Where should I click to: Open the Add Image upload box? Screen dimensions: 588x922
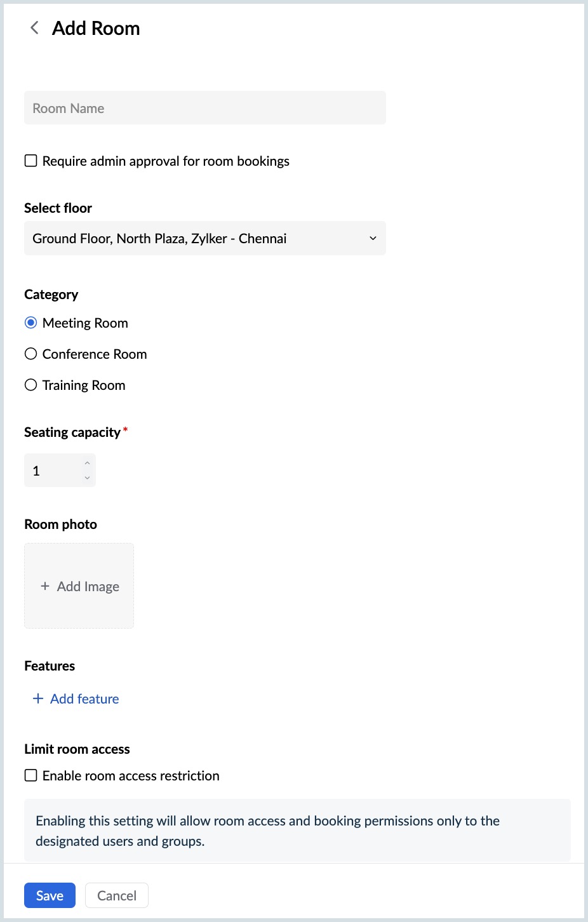[x=79, y=585]
